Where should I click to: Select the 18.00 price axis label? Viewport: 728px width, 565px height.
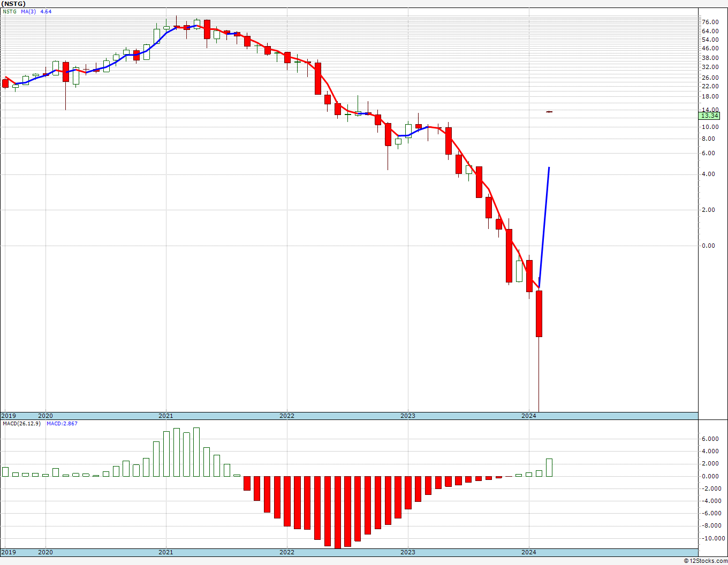pos(710,96)
